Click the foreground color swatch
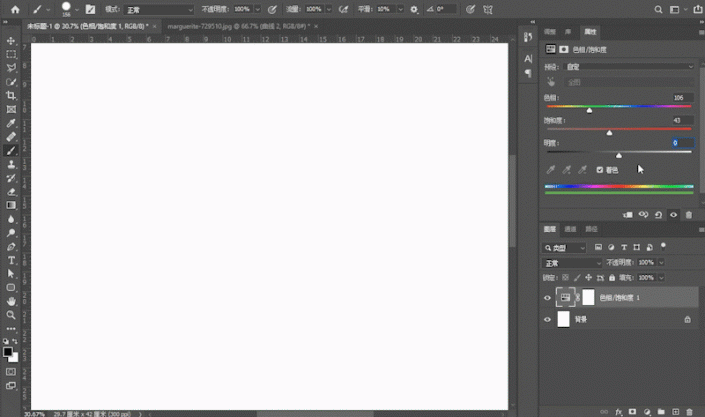 point(8,352)
